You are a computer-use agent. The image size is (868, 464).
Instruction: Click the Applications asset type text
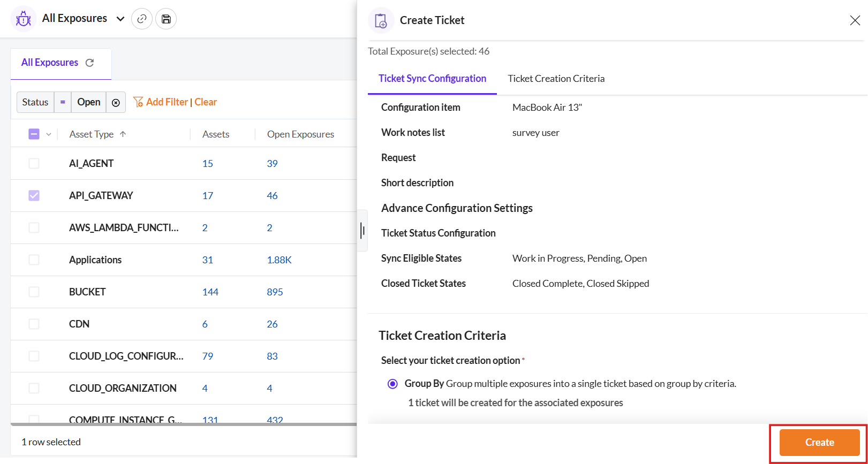tap(95, 260)
